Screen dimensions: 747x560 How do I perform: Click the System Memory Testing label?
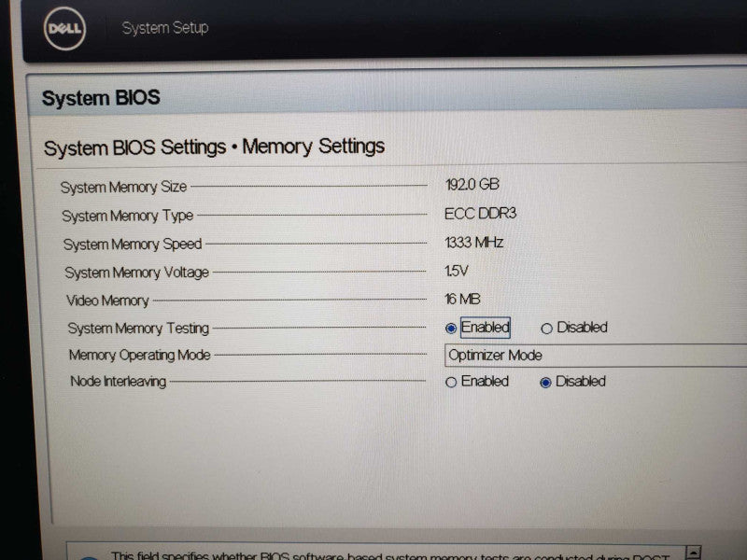click(138, 329)
